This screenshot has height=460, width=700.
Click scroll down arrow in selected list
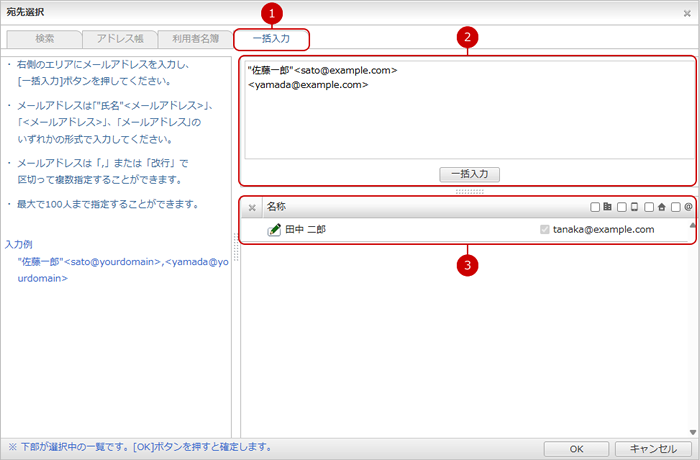pos(692,432)
